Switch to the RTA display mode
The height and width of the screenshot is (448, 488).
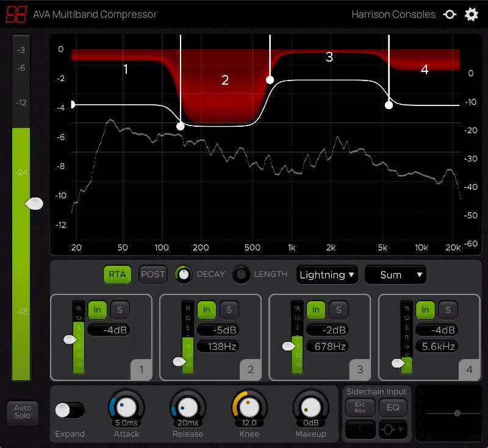[x=117, y=275]
